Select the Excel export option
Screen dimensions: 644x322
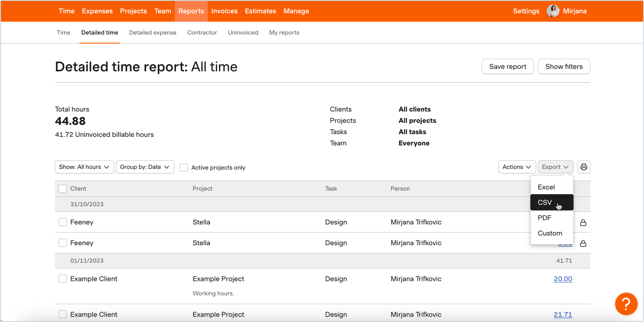pos(546,187)
